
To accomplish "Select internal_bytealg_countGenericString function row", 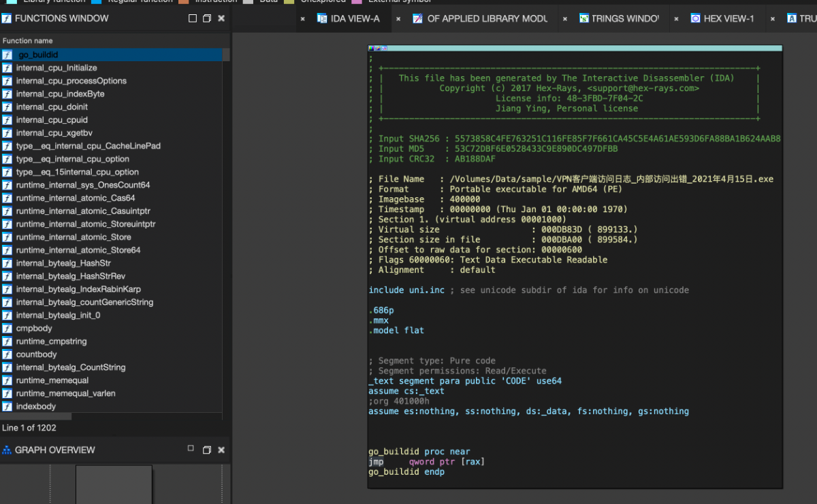I will pos(111,302).
